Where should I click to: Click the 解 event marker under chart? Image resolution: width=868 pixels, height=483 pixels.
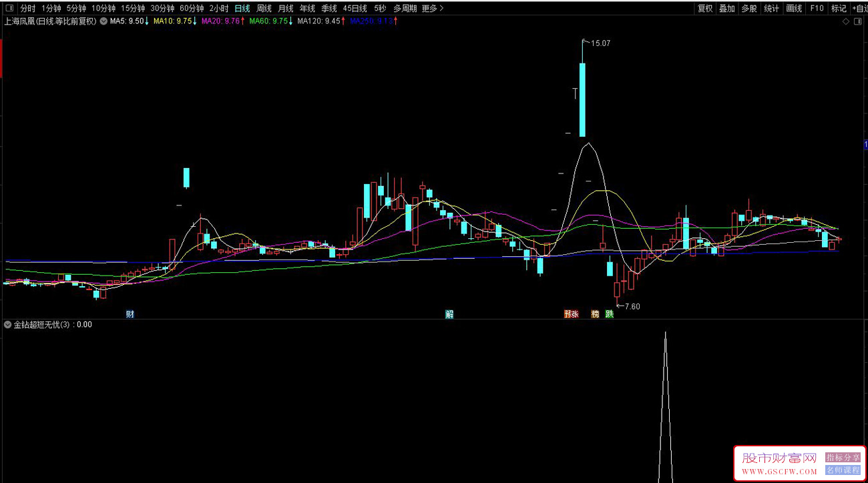[449, 314]
